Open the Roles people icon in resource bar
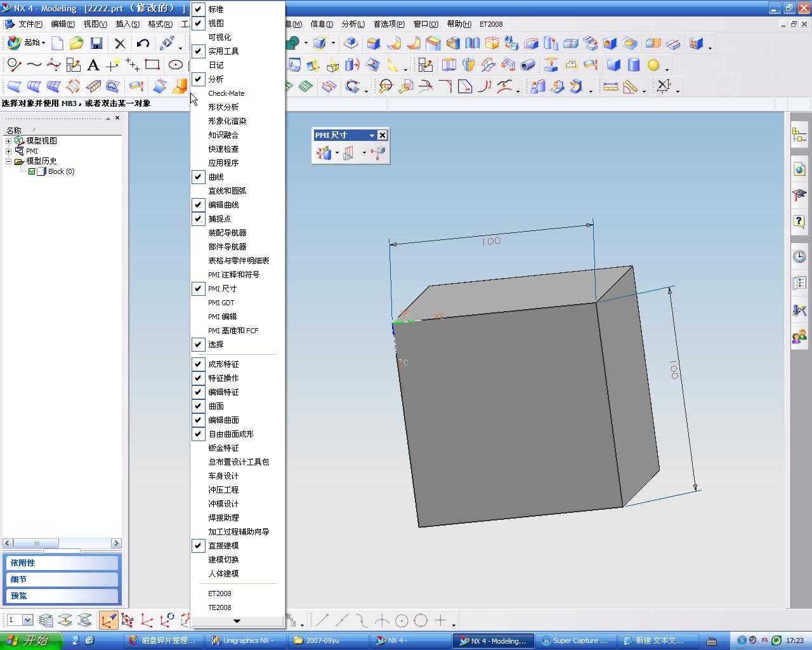Image resolution: width=812 pixels, height=650 pixels. click(x=799, y=337)
